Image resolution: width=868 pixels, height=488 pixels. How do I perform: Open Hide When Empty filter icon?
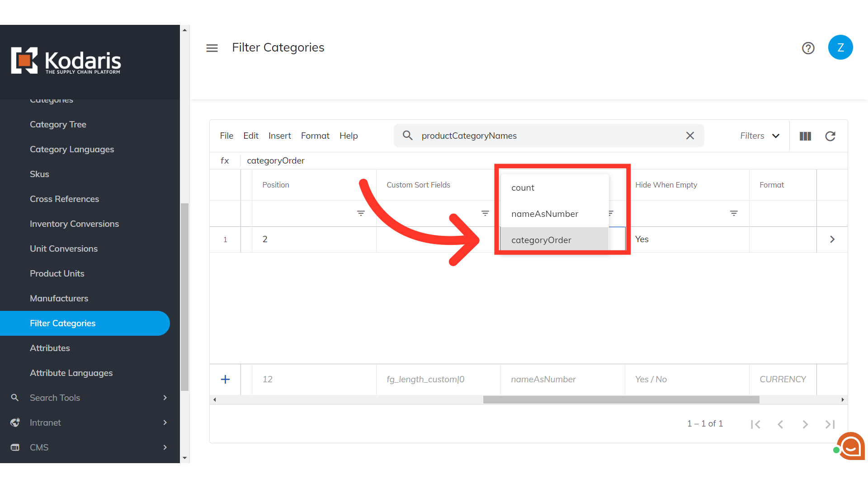(x=734, y=213)
